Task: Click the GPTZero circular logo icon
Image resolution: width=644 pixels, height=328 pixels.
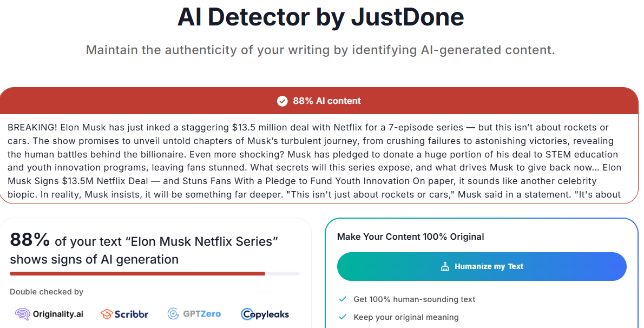Action: click(x=173, y=314)
